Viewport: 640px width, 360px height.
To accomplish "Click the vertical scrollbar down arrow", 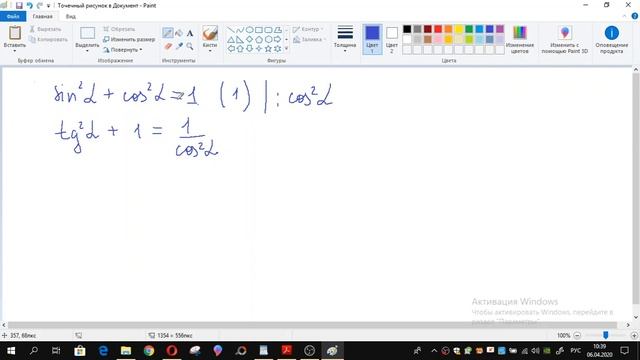I will 636,317.
